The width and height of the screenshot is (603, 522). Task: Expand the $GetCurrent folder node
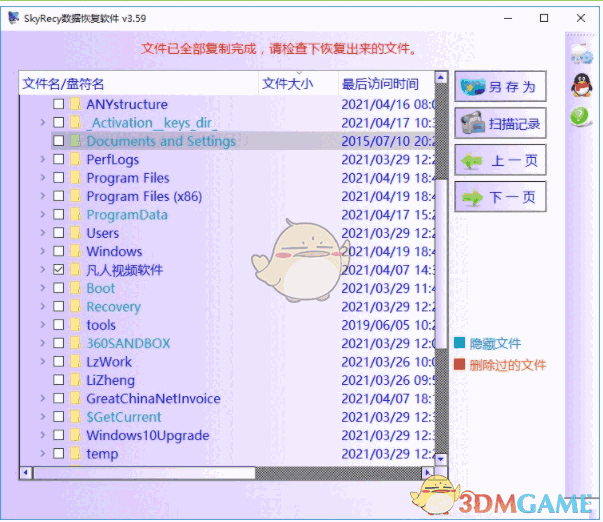43,417
